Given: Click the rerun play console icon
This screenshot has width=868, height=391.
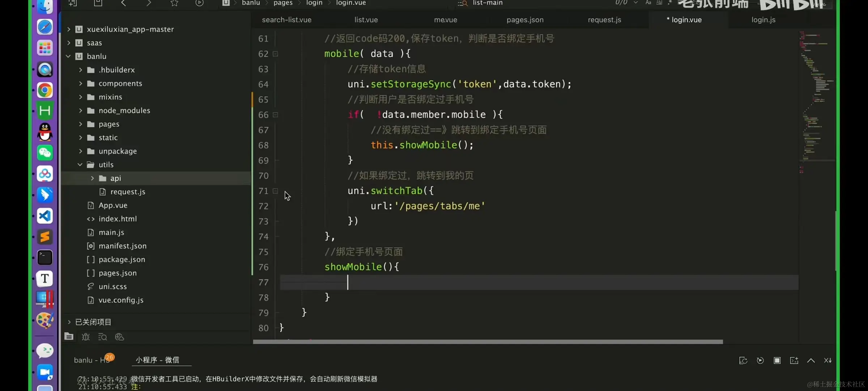Looking at the screenshot, I should tap(760, 360).
